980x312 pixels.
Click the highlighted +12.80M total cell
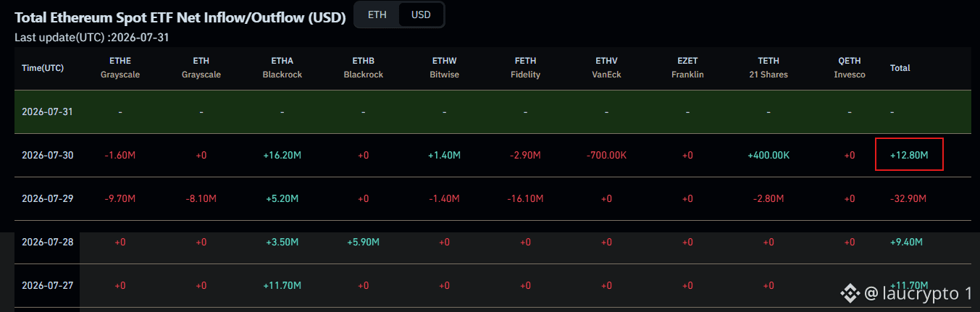[x=909, y=154]
